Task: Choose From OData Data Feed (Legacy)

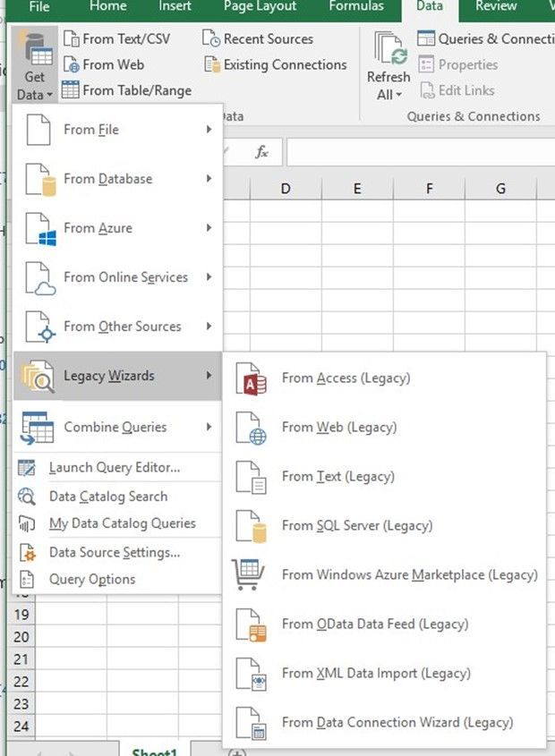Action: (385, 624)
